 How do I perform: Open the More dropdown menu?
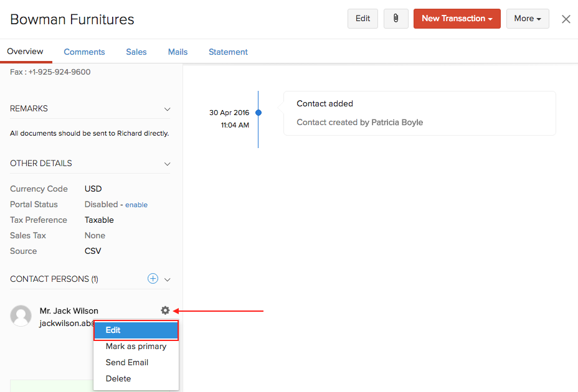(x=527, y=19)
